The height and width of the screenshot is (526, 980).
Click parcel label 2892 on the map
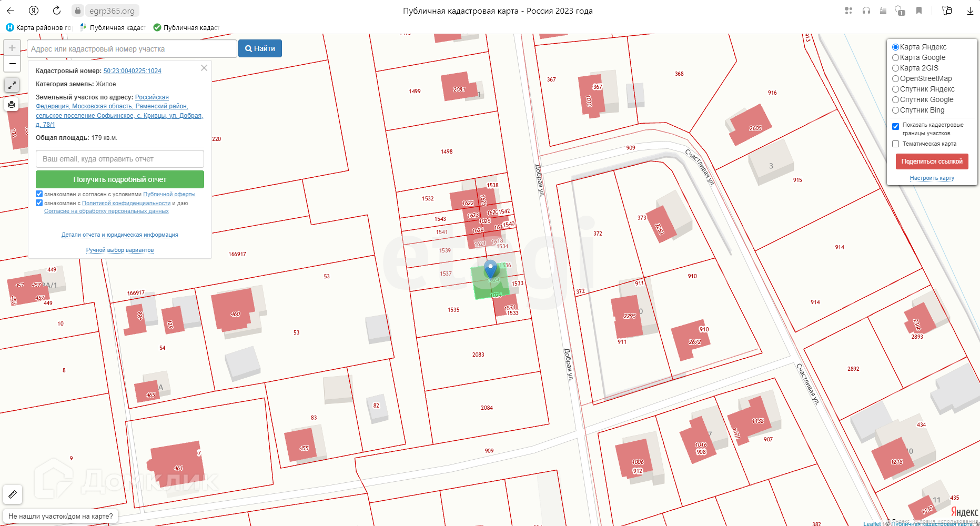853,369
